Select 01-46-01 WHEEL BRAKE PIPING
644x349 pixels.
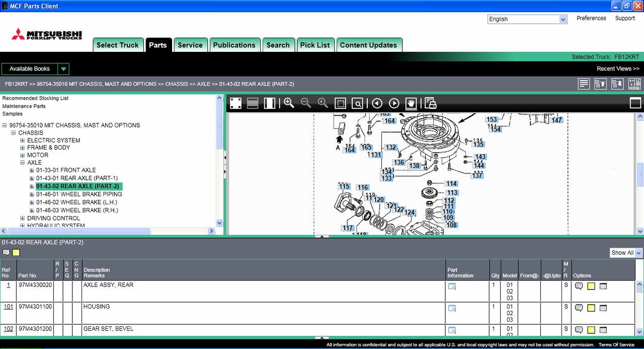[79, 194]
